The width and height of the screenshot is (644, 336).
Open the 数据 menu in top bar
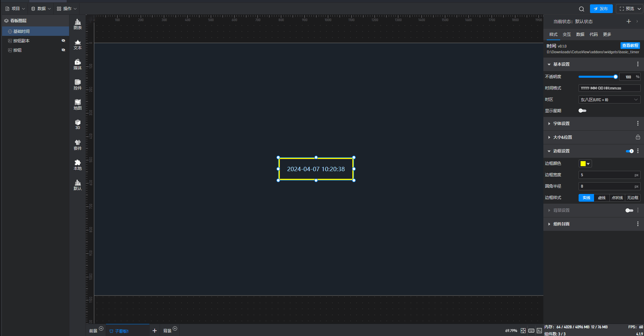41,9
